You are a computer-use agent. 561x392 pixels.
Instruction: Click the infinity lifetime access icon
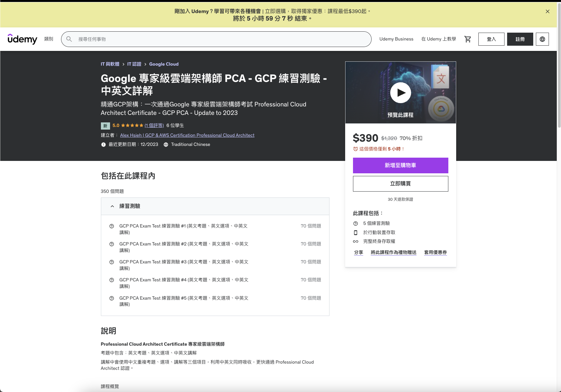356,242
